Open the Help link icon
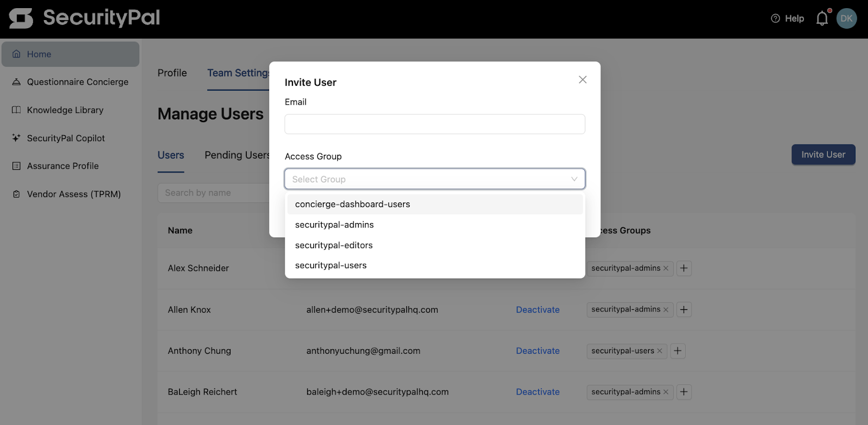868x425 pixels. coord(775,18)
